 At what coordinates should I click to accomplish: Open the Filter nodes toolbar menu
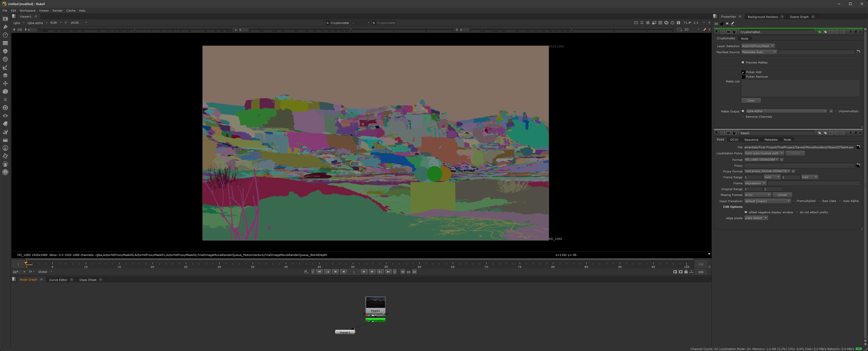click(5, 59)
